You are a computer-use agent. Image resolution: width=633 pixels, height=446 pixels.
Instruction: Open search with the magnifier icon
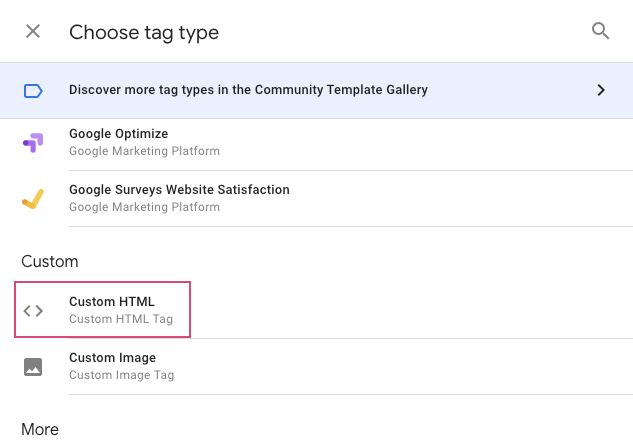pyautogui.click(x=600, y=31)
